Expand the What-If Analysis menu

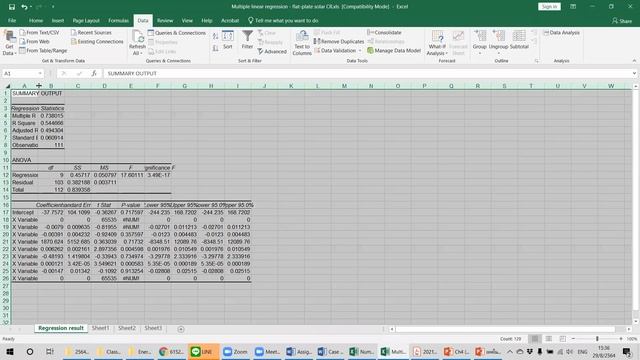coord(437,43)
